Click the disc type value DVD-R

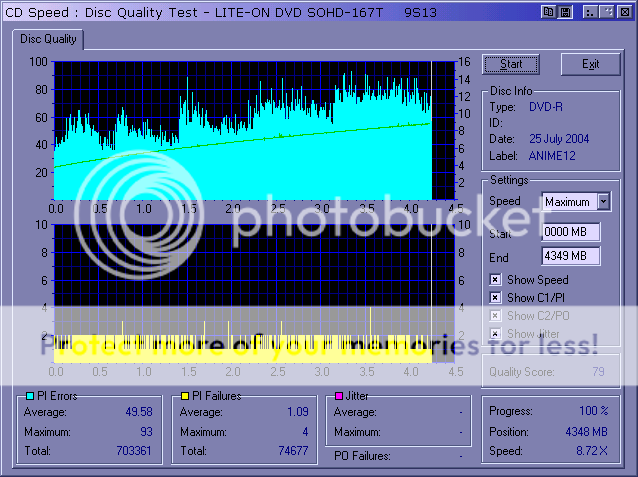[x=546, y=107]
